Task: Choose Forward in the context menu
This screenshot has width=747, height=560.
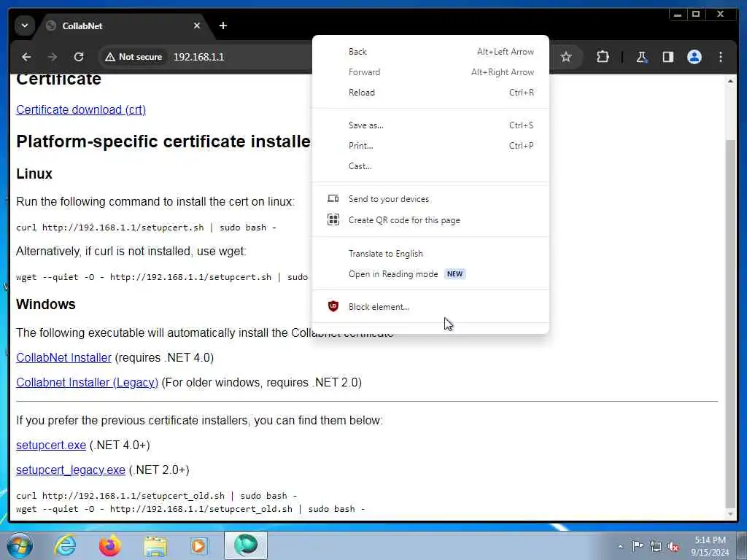Action: click(430, 72)
